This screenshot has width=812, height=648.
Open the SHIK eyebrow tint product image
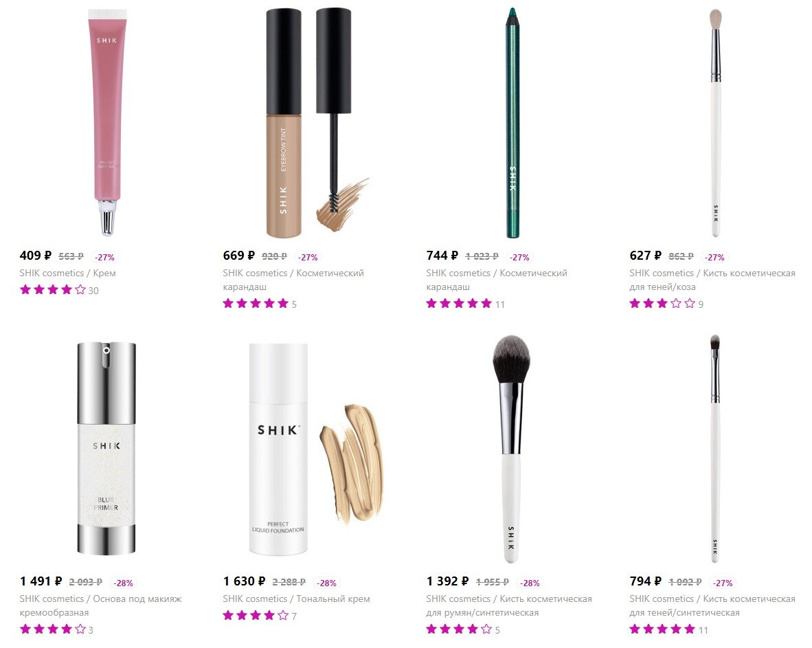click(317, 123)
